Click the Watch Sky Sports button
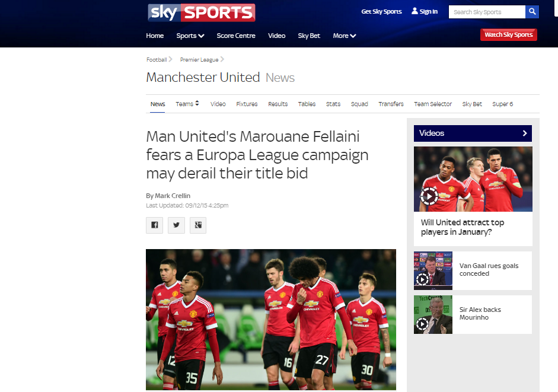The image size is (558, 392). (509, 34)
